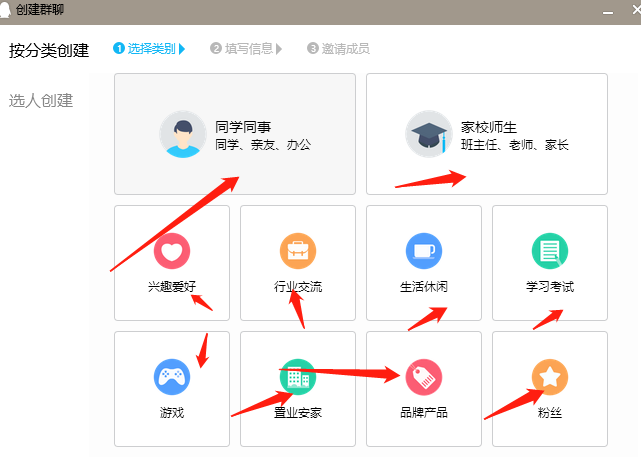Select the building icon for 置业安家
The height and width of the screenshot is (460, 641).
tap(298, 377)
